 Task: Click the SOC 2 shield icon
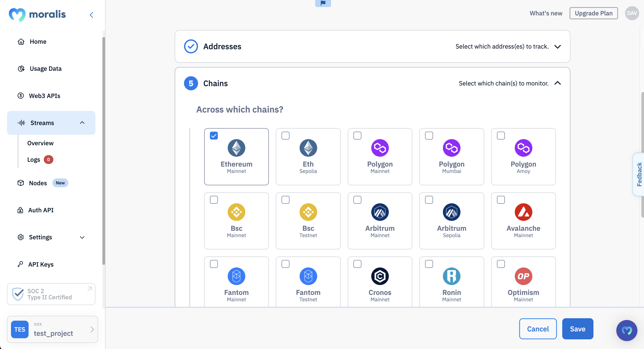coord(18,294)
